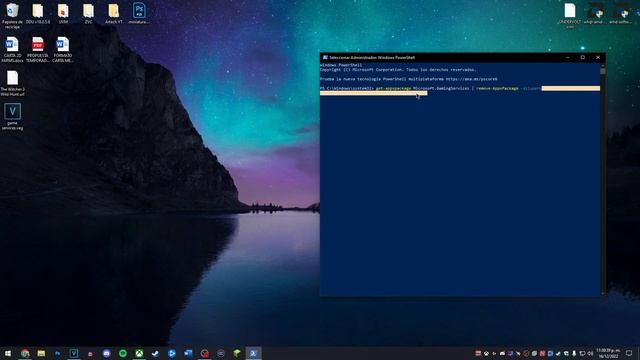Open File Explorer from the taskbar

coord(41,353)
